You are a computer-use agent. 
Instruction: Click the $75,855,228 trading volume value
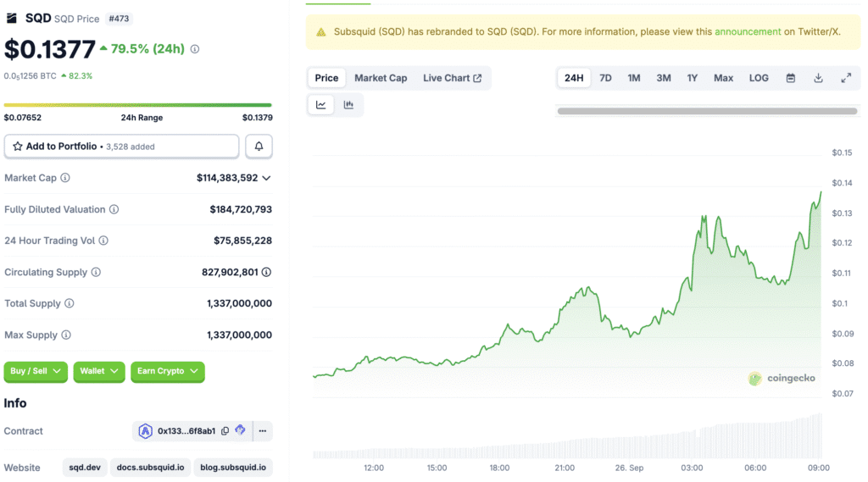pos(242,241)
